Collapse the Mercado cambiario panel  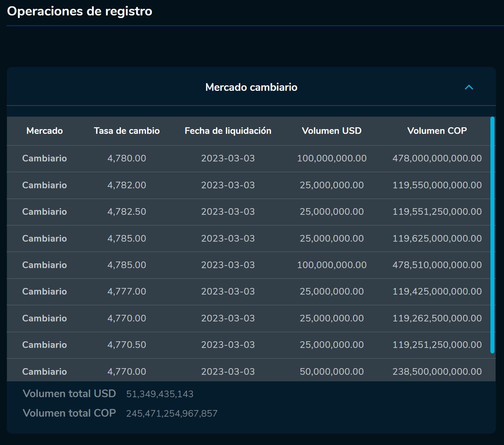coord(469,88)
